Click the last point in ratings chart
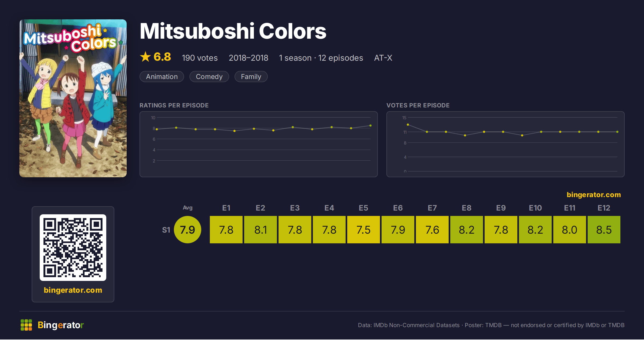 tap(371, 126)
